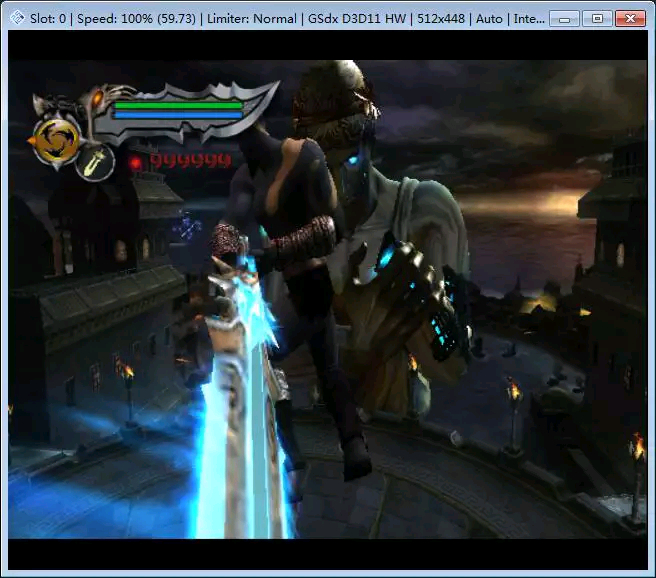
Task: Click the green health bar in the HUD
Action: click(178, 105)
